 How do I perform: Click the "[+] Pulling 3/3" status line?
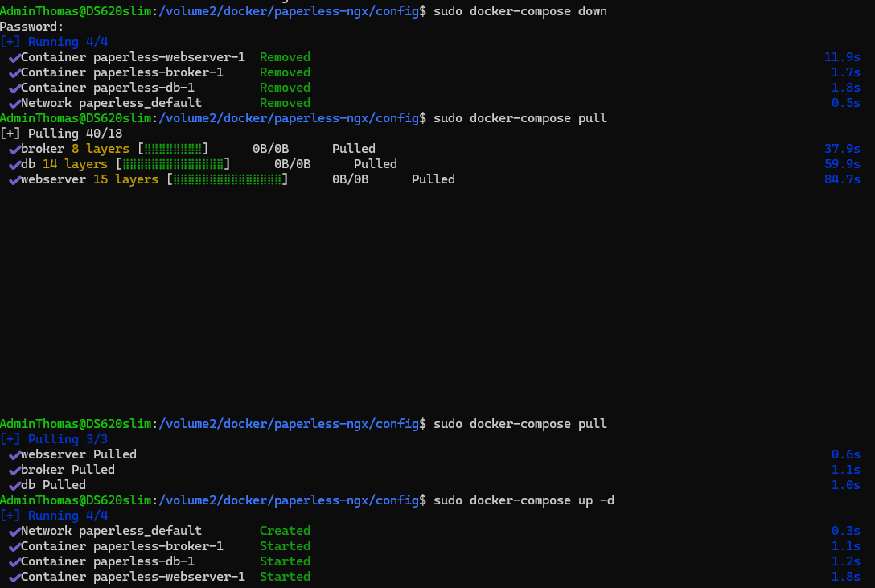[x=54, y=439]
